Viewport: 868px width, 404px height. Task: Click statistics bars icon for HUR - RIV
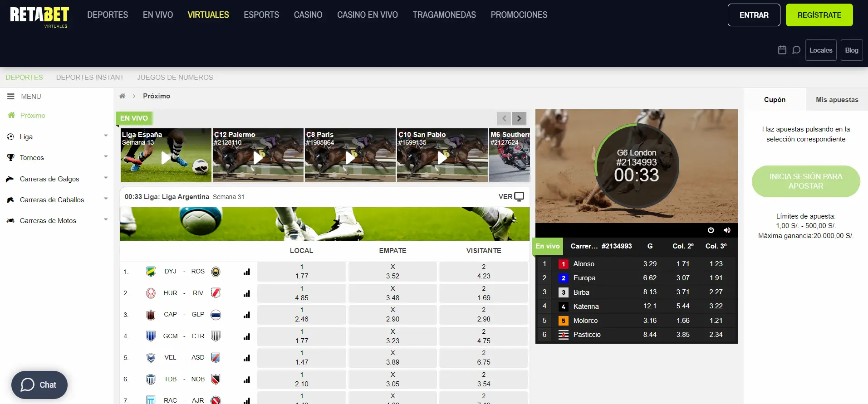(x=247, y=293)
